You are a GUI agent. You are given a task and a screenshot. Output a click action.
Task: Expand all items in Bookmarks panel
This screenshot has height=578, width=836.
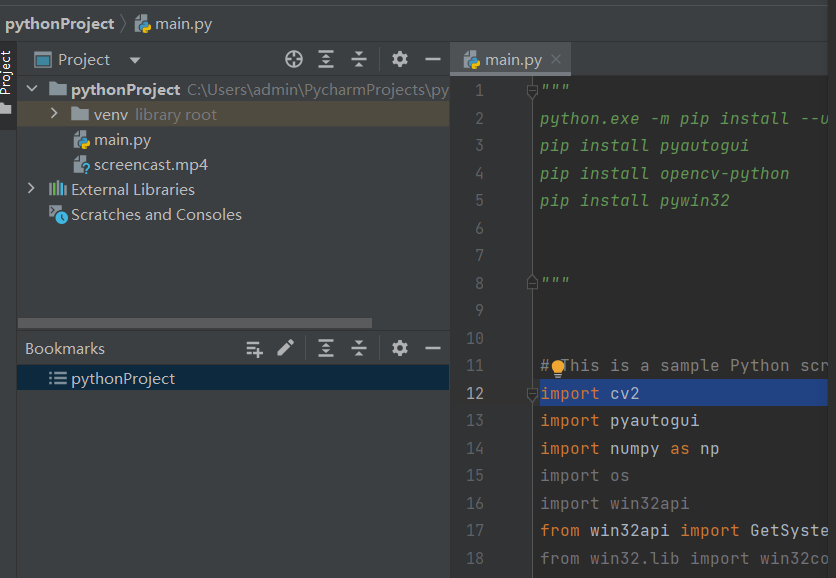pyautogui.click(x=326, y=349)
